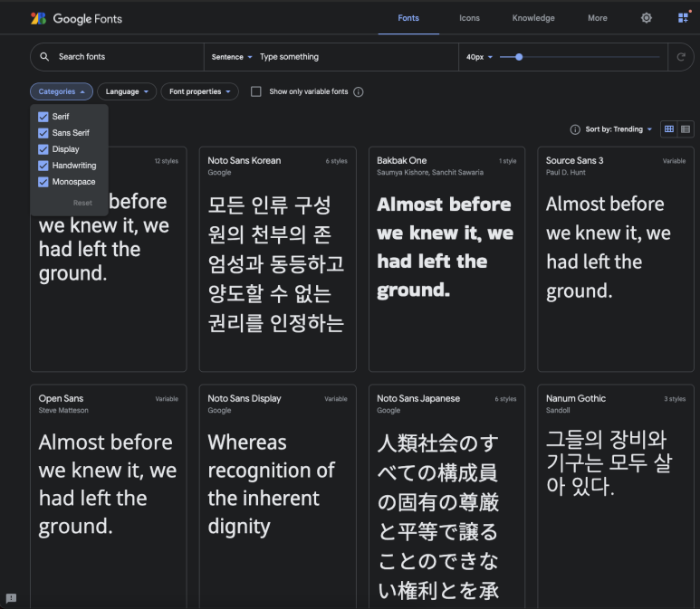Open the Bakbak One font card
The height and width of the screenshot is (609, 700).
coord(446,259)
